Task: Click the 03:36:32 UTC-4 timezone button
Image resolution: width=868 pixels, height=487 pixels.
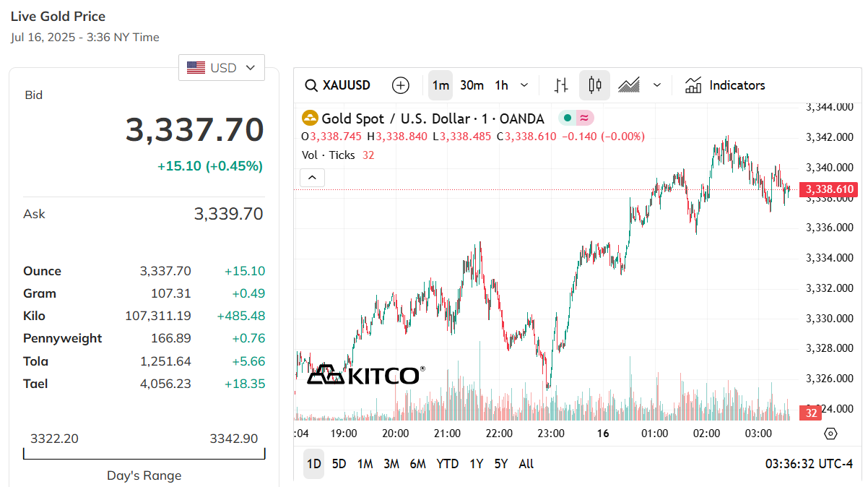Action: pyautogui.click(x=809, y=464)
